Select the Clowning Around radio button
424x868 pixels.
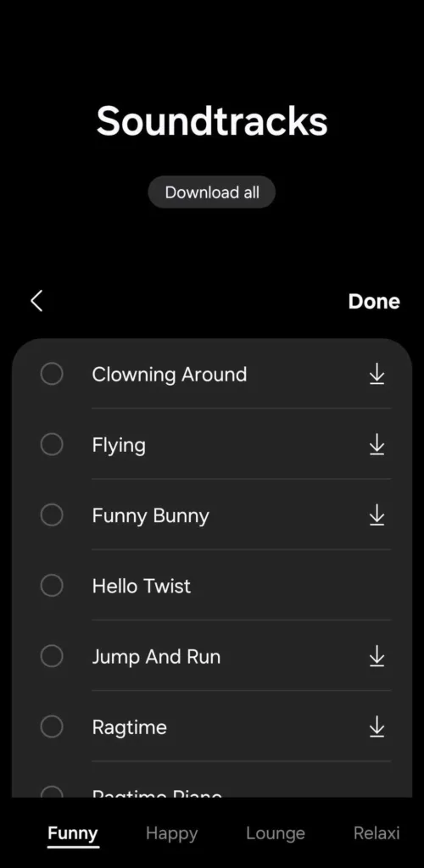pos(52,374)
